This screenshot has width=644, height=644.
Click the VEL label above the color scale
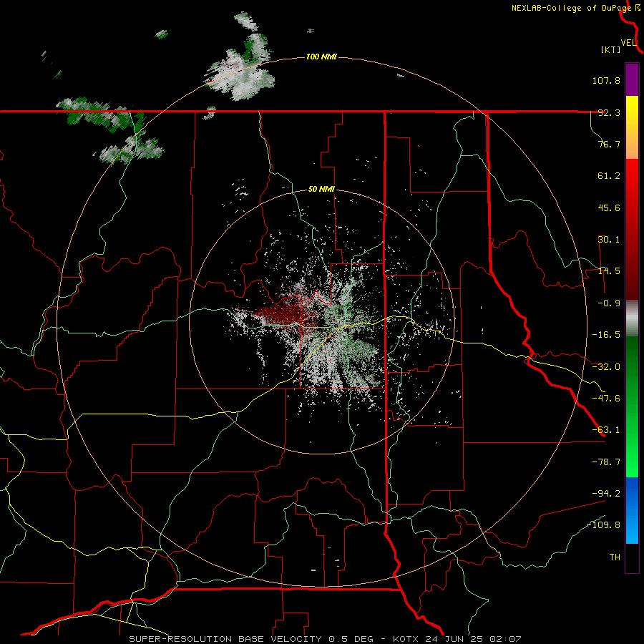point(628,42)
